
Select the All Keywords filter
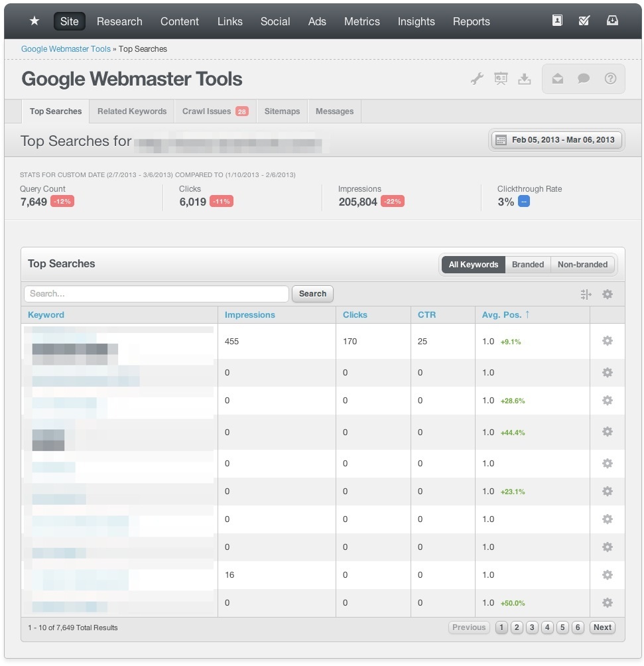point(474,265)
